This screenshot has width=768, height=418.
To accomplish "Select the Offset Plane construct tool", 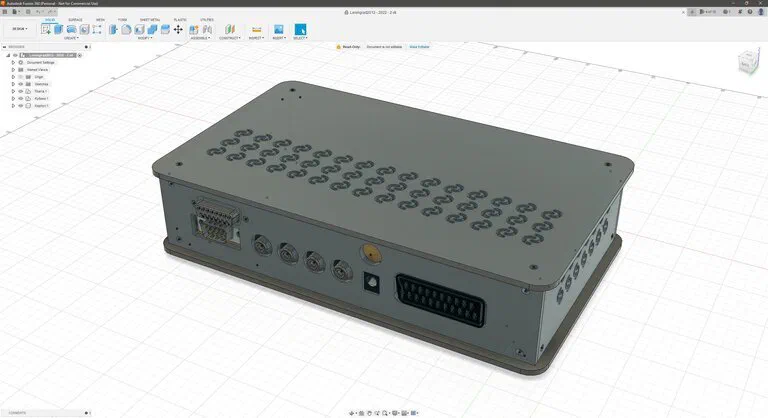I will (230, 29).
